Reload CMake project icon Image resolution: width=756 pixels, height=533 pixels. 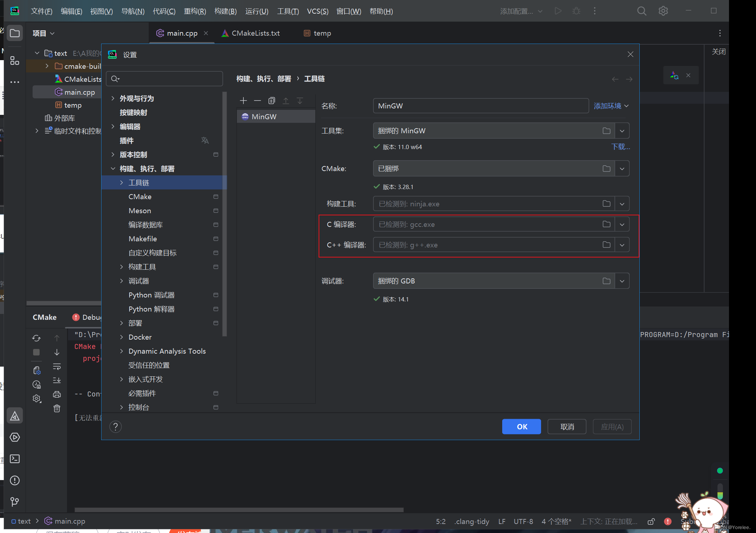36,338
